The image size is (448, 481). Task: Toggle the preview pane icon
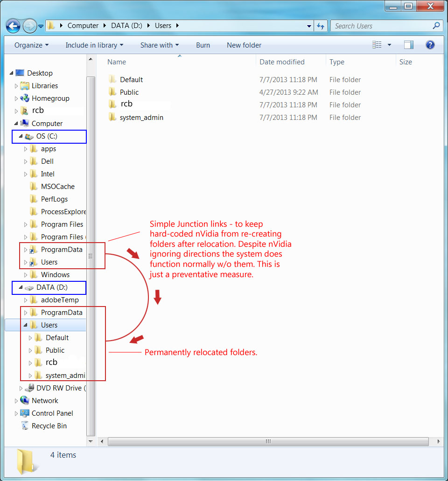tap(408, 45)
